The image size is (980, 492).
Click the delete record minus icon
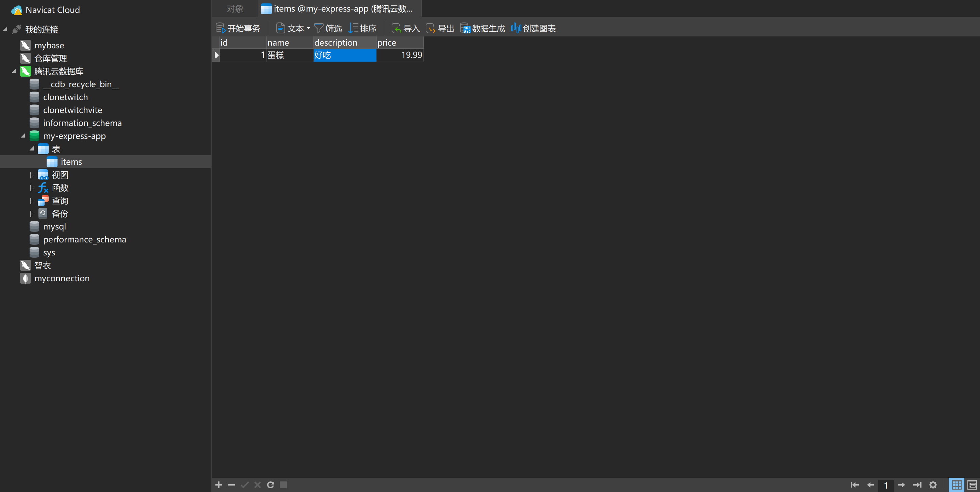[x=231, y=485]
